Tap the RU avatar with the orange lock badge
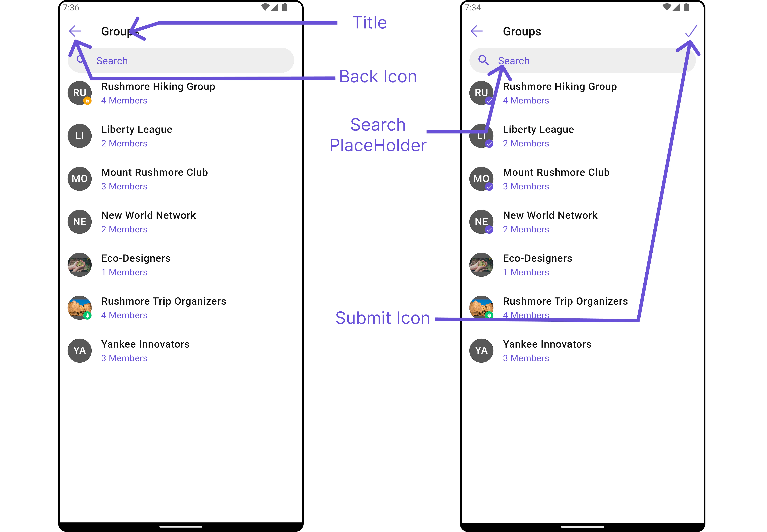This screenshot has width=767, height=532. (x=80, y=93)
